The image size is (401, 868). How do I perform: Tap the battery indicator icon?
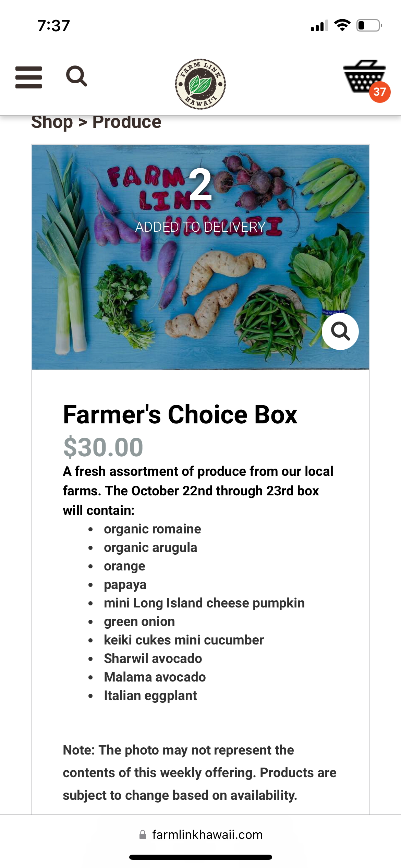point(369,25)
